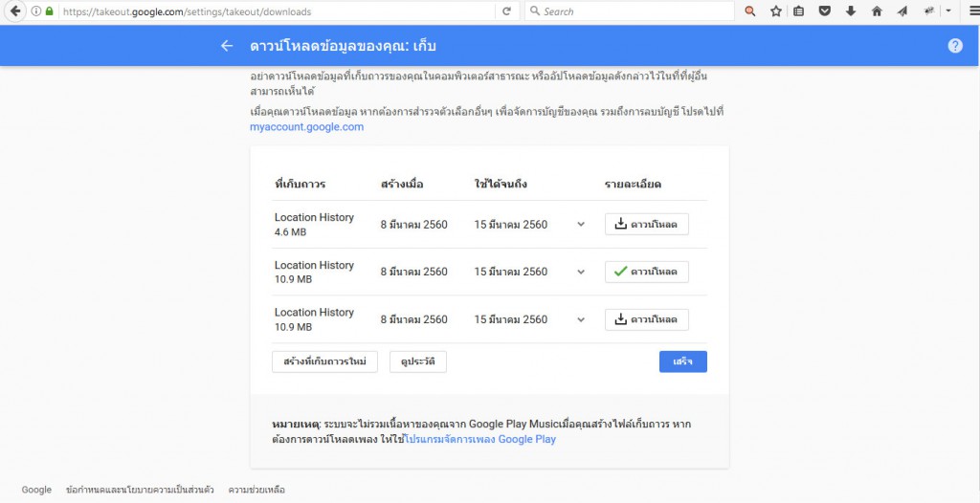The image size is (980, 503).
Task: Reload the page with the refresh icon
Action: (x=506, y=11)
